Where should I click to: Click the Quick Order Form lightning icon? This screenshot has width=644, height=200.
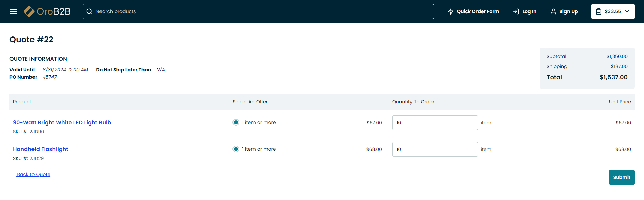click(x=451, y=11)
